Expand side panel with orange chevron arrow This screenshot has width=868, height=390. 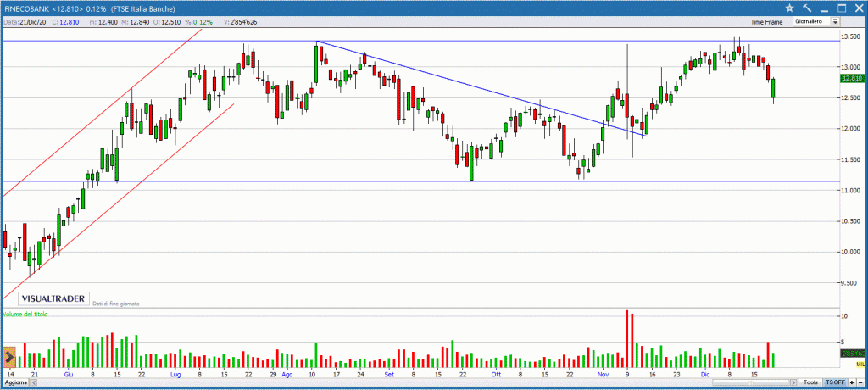tap(8, 357)
